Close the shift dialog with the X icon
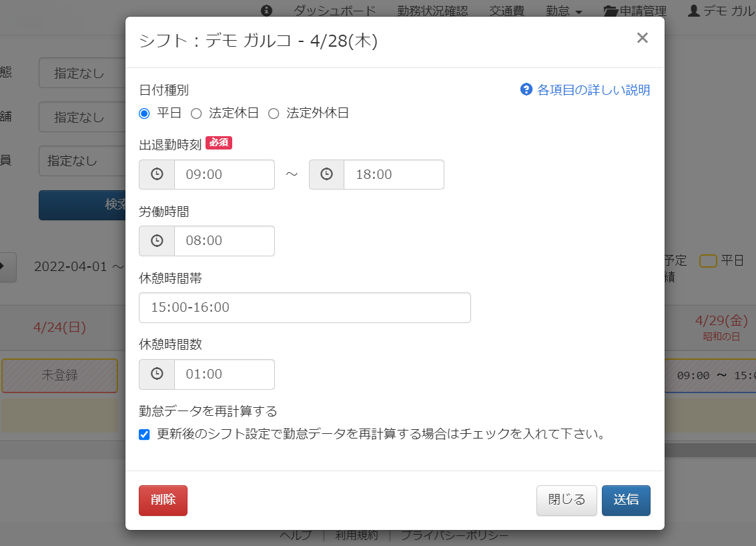756x546 pixels. click(642, 38)
